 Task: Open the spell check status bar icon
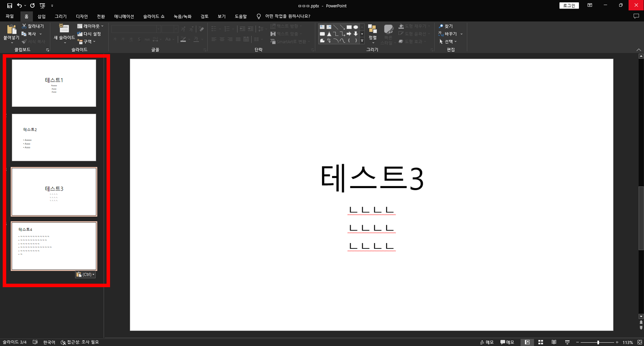35,342
